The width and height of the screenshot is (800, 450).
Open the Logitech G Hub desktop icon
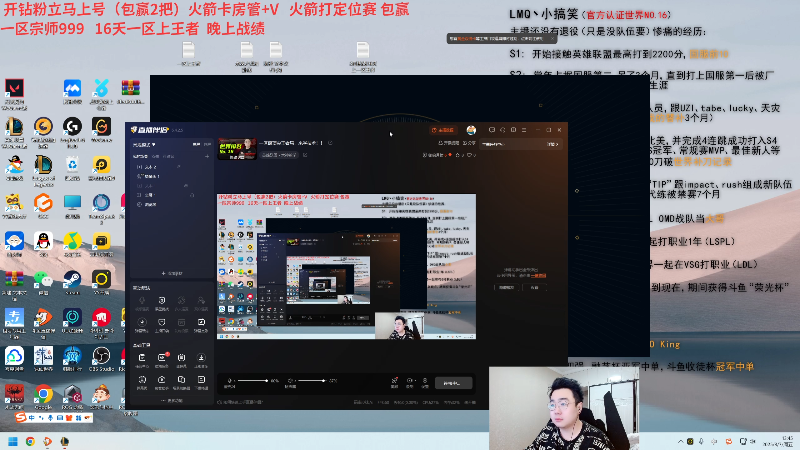pyautogui.click(x=72, y=126)
